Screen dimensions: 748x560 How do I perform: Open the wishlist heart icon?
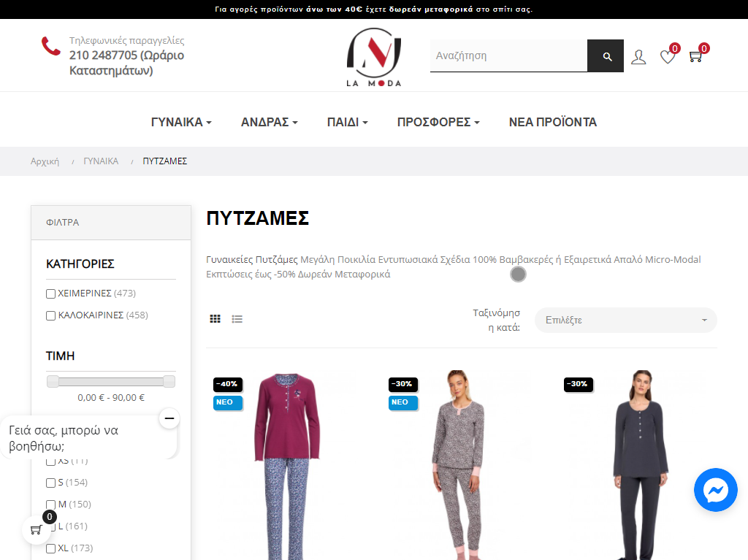(x=668, y=57)
